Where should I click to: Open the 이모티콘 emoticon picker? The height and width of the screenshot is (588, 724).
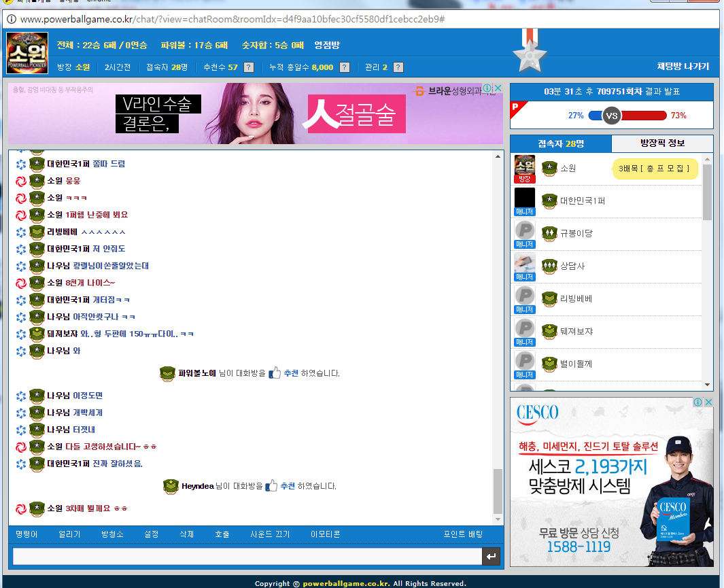coord(326,534)
